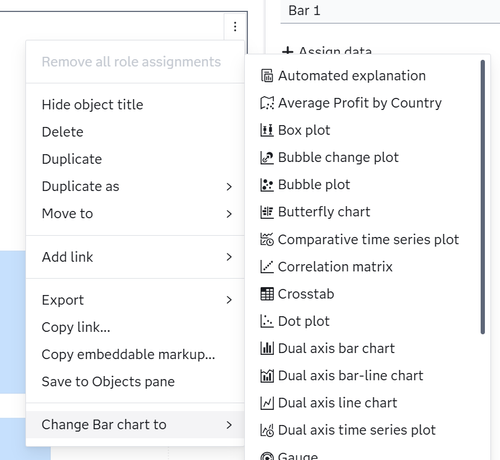Click the Automated explanation icon

click(x=267, y=76)
